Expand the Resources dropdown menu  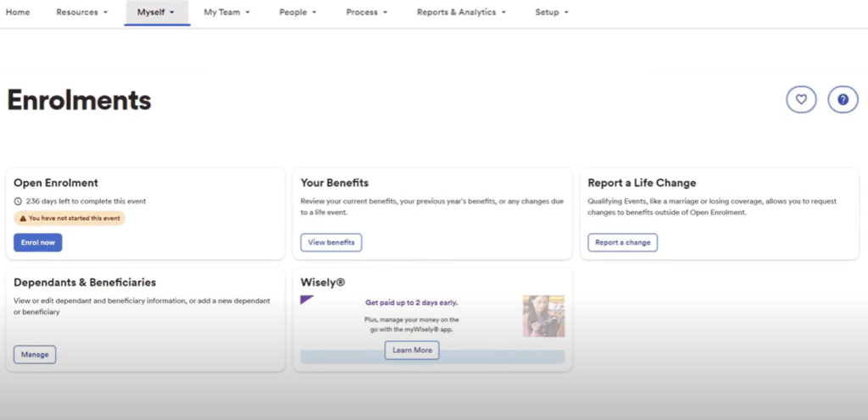coord(82,13)
